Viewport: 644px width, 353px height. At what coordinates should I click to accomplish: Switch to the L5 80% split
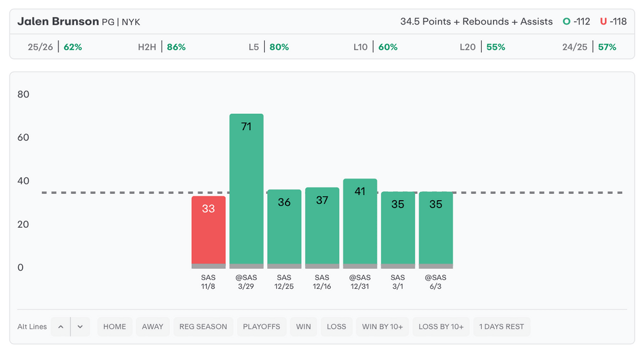269,47
